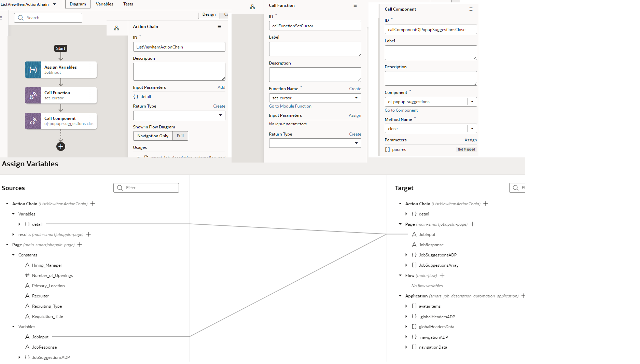Select Navigation Only flow diagram option
Image resolution: width=640 pixels, height=364 pixels.
click(153, 136)
